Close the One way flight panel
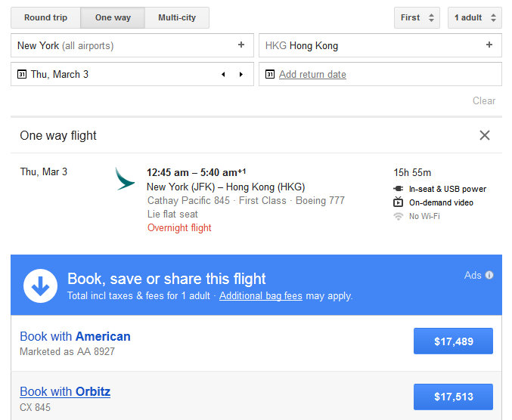Screen dimensions: 512x420 (485, 135)
